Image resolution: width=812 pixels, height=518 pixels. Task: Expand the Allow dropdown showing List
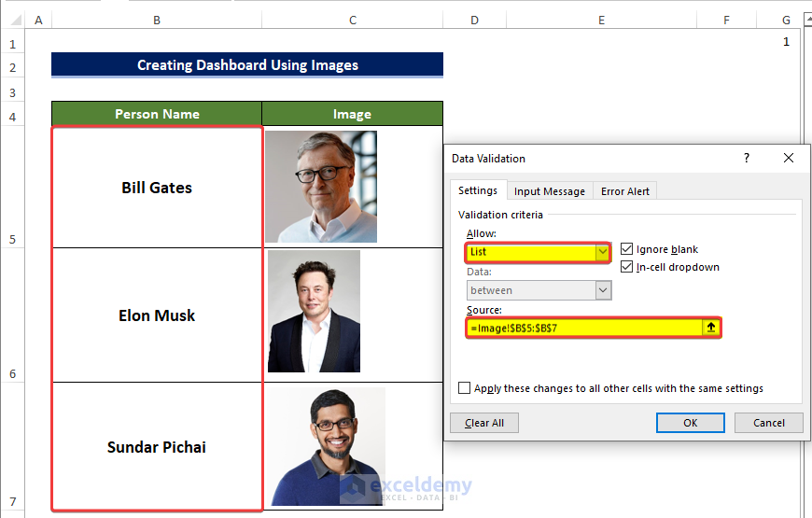[x=602, y=252]
